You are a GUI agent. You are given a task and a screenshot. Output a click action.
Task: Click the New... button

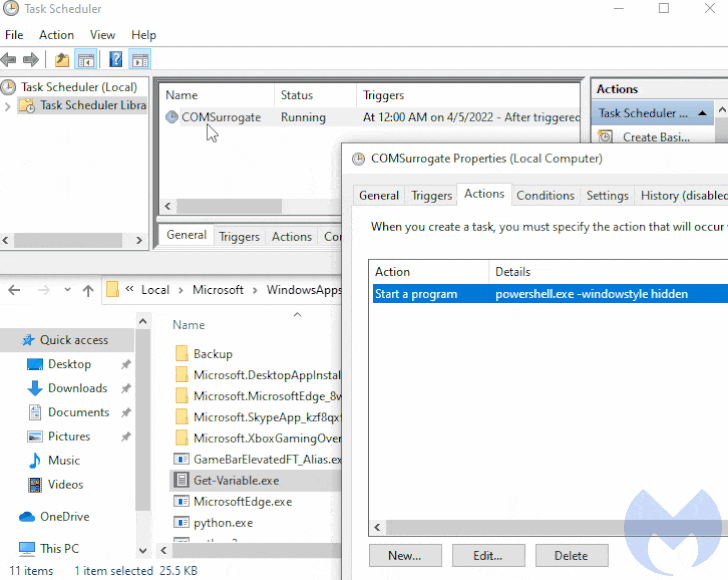tap(404, 555)
